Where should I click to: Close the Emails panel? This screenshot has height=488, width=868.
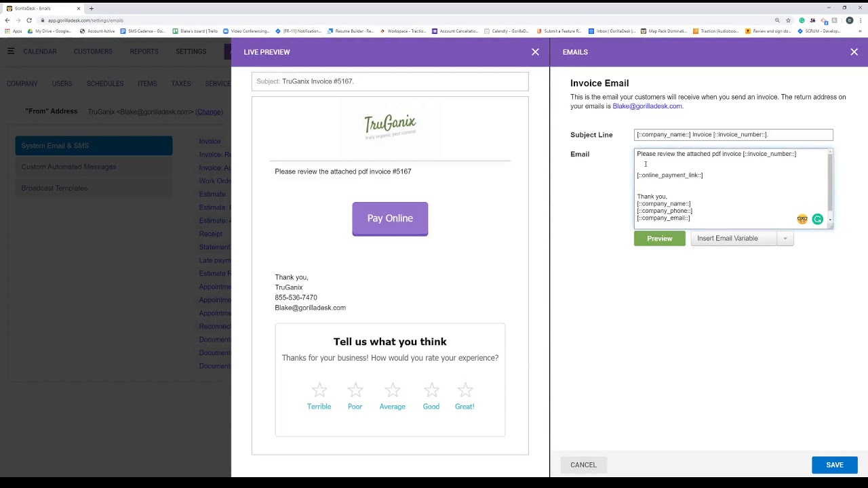point(854,52)
